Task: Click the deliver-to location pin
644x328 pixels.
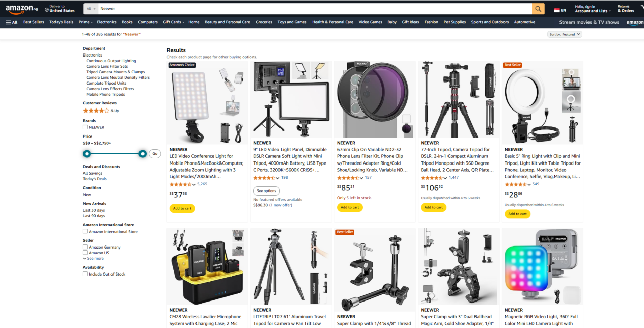Action: point(47,10)
